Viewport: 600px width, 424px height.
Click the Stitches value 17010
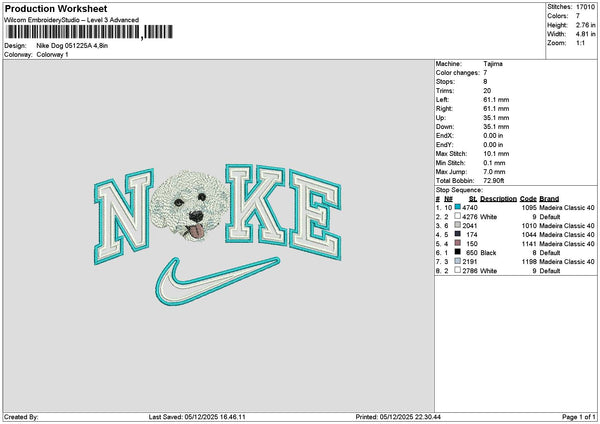point(585,7)
